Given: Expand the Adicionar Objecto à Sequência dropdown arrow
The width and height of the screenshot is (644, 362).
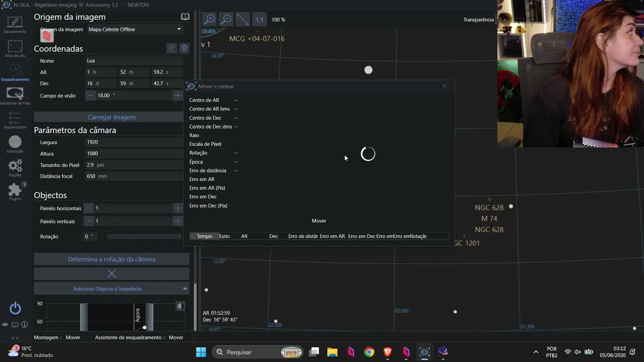Looking at the screenshot, I should [185, 289].
